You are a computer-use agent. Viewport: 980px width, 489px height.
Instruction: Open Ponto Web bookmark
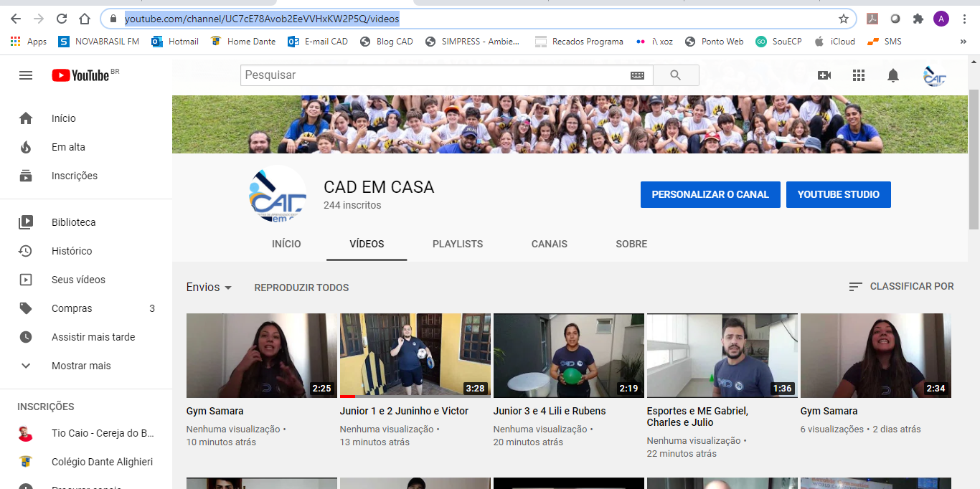715,42
